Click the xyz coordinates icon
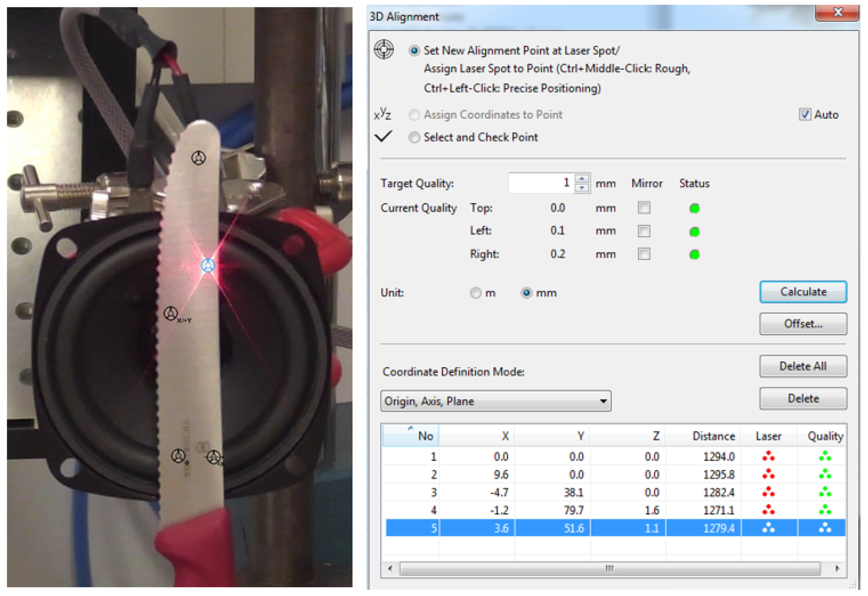This screenshot has width=868, height=596. (x=382, y=114)
